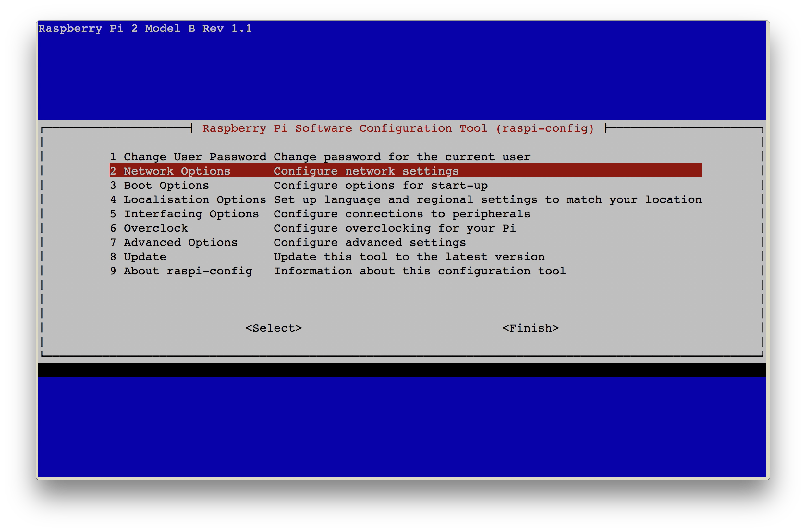Click the <Finish> button
Viewport: 806px width, 532px height.
tap(531, 328)
